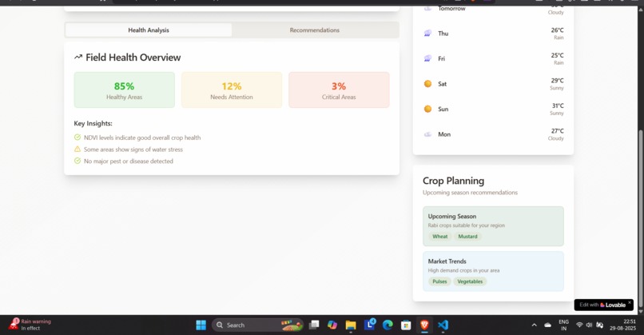
Task: Click the Sunday sun icon
Action: point(427,109)
